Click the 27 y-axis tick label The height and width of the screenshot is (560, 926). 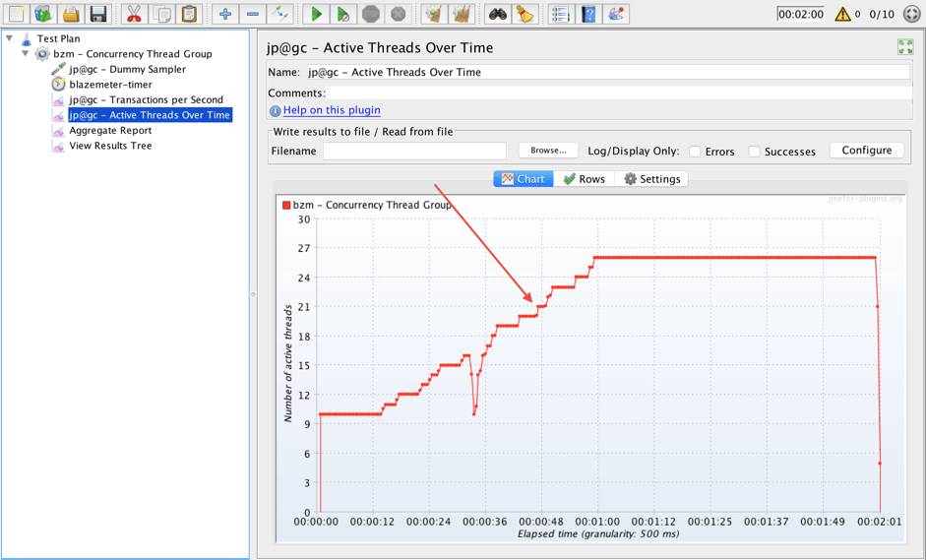click(x=303, y=248)
